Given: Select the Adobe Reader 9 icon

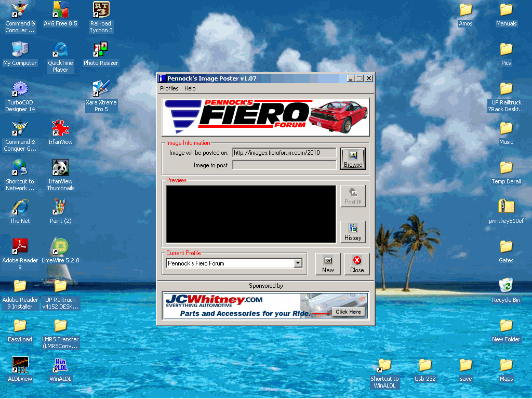Looking at the screenshot, I should 20,254.
